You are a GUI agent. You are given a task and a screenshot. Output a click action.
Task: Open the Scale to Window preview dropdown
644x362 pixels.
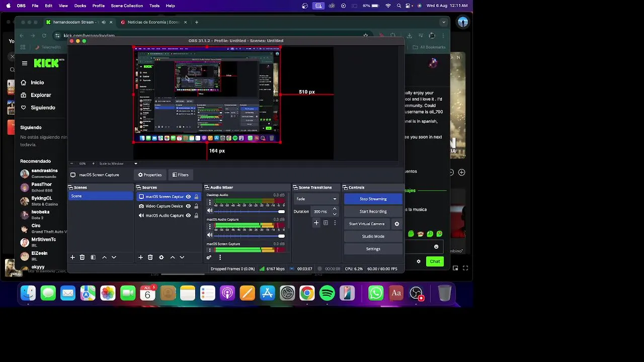coord(118,163)
